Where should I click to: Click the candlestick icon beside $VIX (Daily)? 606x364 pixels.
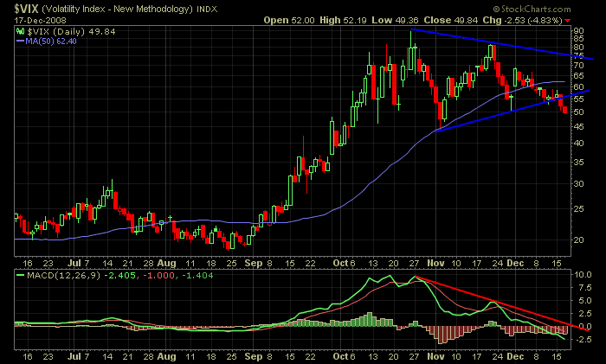(20, 32)
